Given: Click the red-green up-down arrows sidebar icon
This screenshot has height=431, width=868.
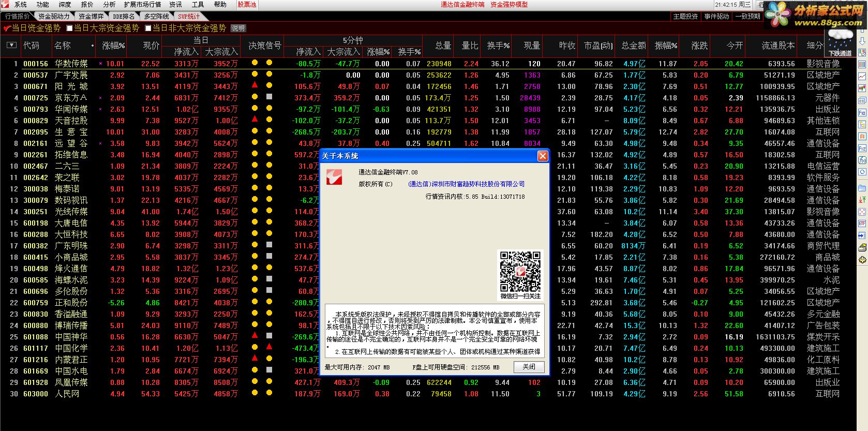Looking at the screenshot, I should [862, 200].
